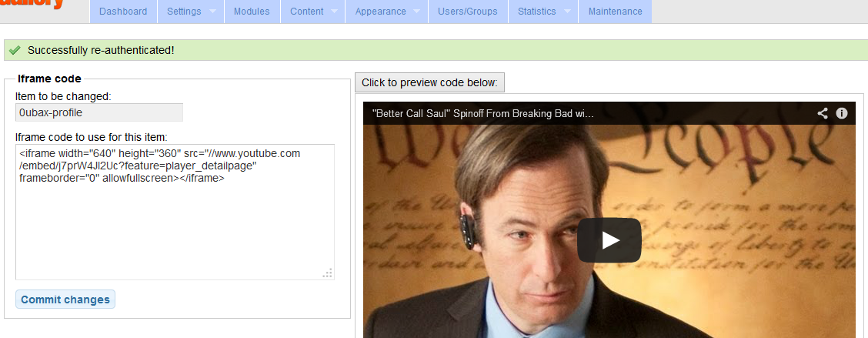Open the Appearance menu
Viewport: 868px width, 338px height.
point(380,11)
